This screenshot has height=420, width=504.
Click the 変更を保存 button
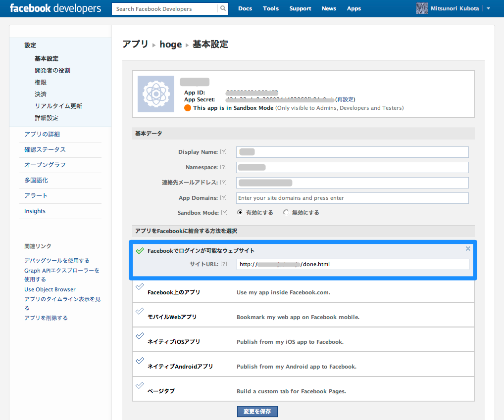257,412
